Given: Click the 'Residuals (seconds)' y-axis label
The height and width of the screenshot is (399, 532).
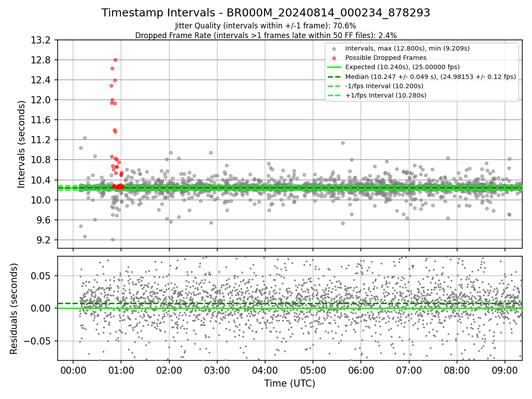Looking at the screenshot, I should click(14, 309).
